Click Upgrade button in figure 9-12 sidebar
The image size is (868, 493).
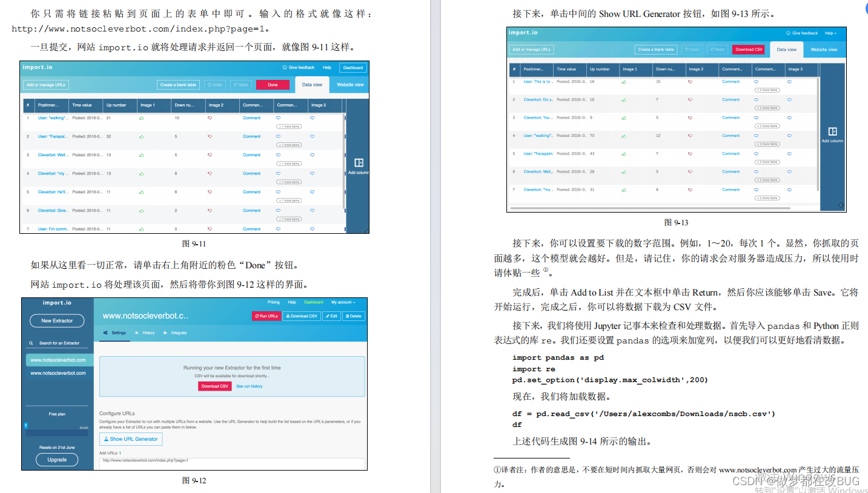pyautogui.click(x=57, y=460)
